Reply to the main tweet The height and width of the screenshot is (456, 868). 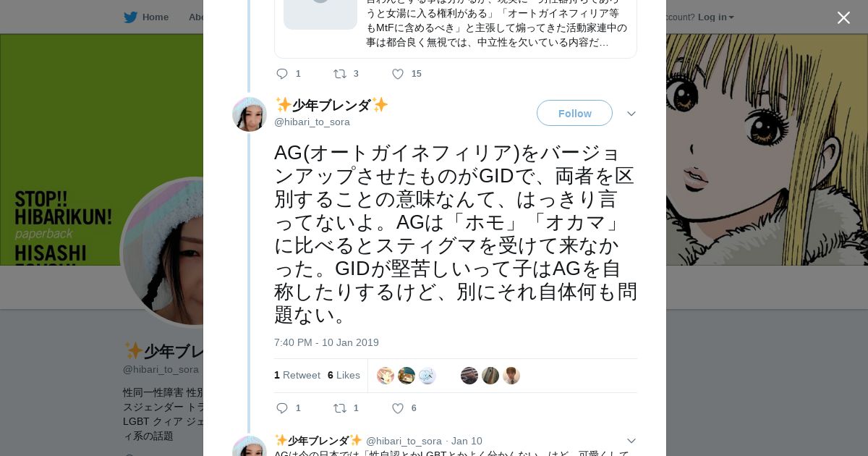click(x=282, y=408)
